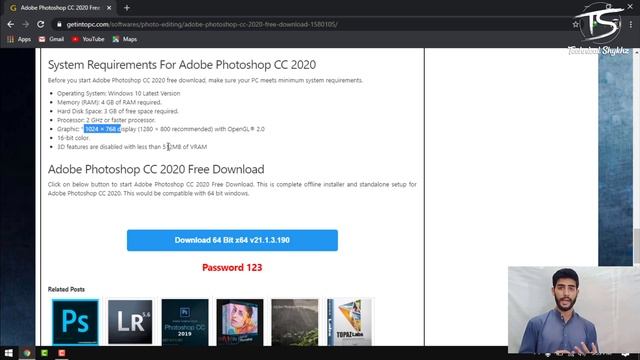Click the Windows Start button
640x360 pixels.
click(x=8, y=353)
